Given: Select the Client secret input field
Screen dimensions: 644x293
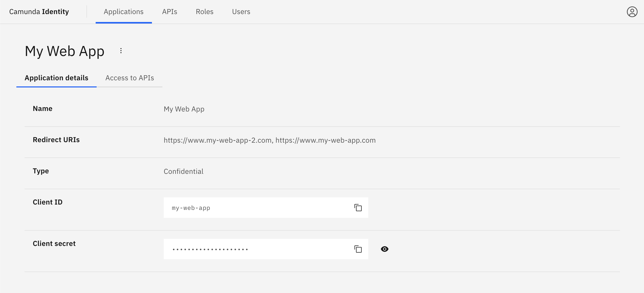Looking at the screenshot, I should point(256,249).
